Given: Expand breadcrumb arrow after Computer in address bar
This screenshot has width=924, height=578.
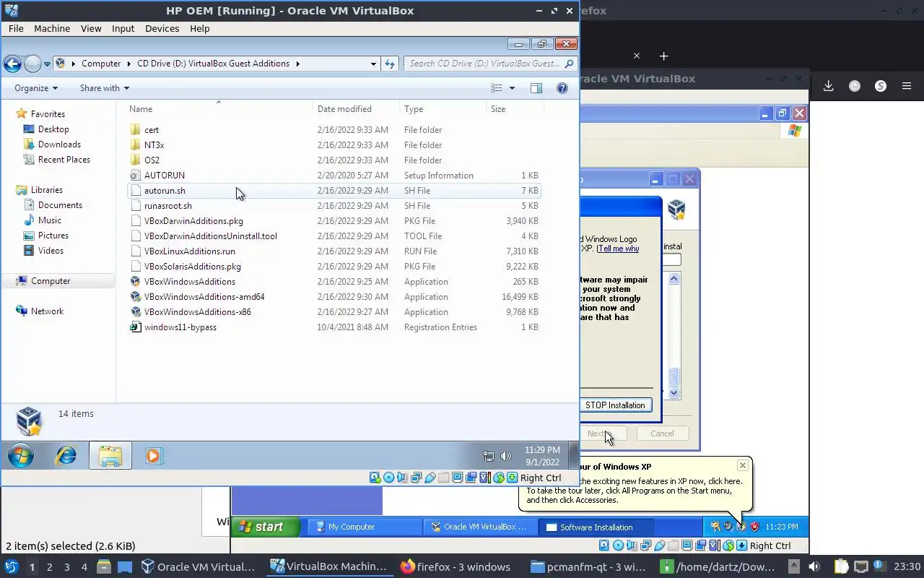Looking at the screenshot, I should pos(129,64).
